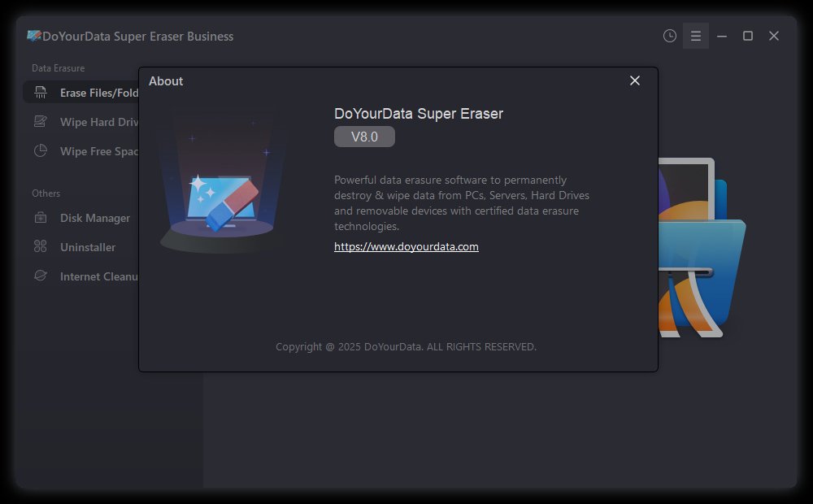Click the DoYourData app logo in title bar
This screenshot has width=813, height=504.
[33, 36]
